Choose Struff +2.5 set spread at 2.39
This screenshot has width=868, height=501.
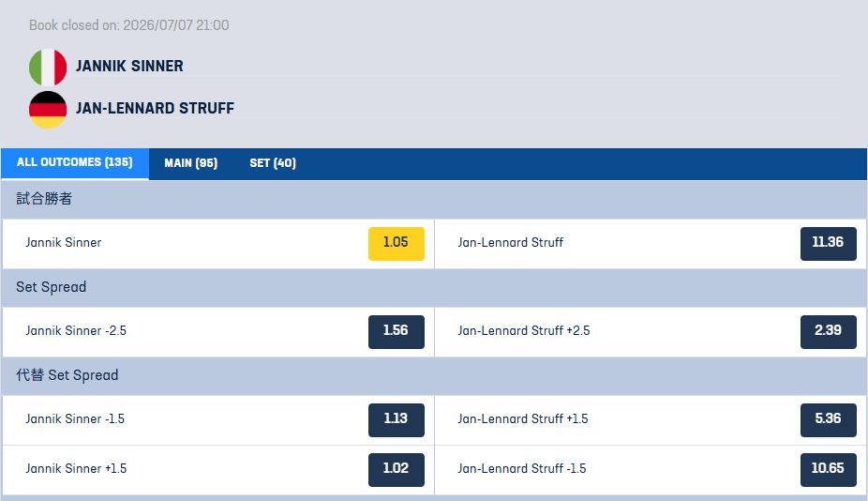(828, 331)
